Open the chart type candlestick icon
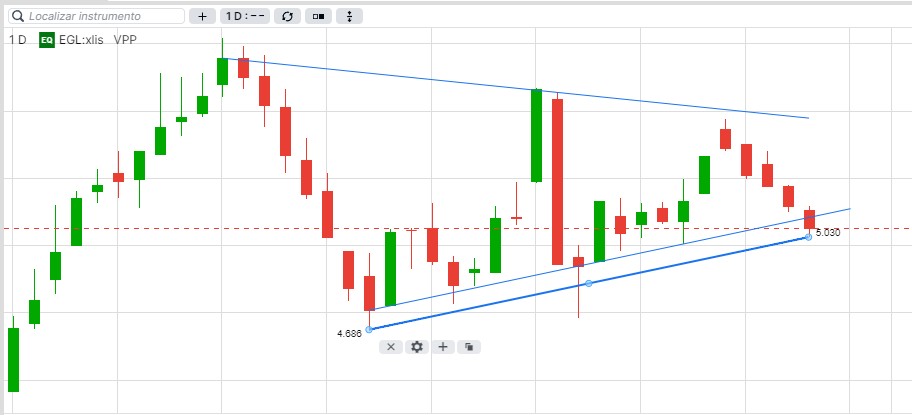 coord(318,16)
